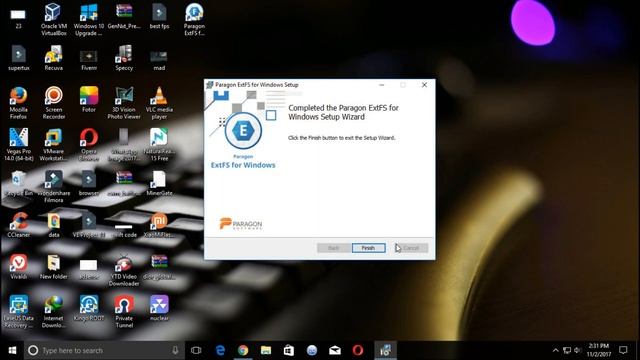The height and width of the screenshot is (360, 640).
Task: Open the volume control in tray
Action: click(x=578, y=350)
